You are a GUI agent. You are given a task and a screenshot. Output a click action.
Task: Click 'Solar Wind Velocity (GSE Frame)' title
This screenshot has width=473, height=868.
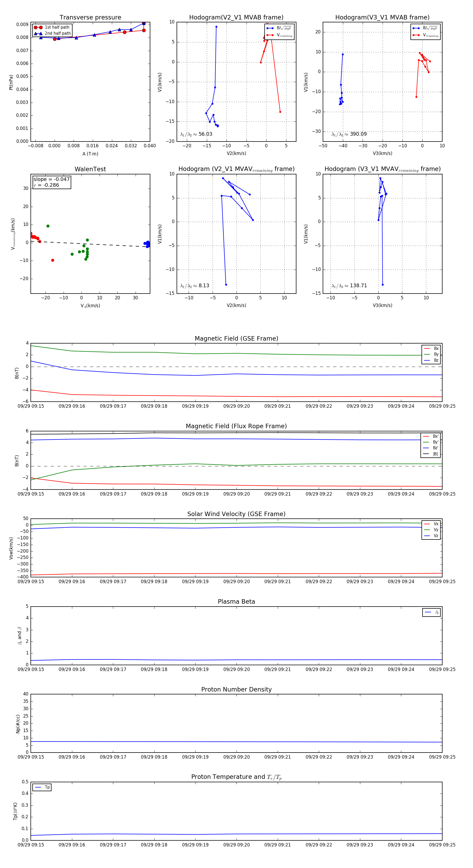pyautogui.click(x=236, y=514)
